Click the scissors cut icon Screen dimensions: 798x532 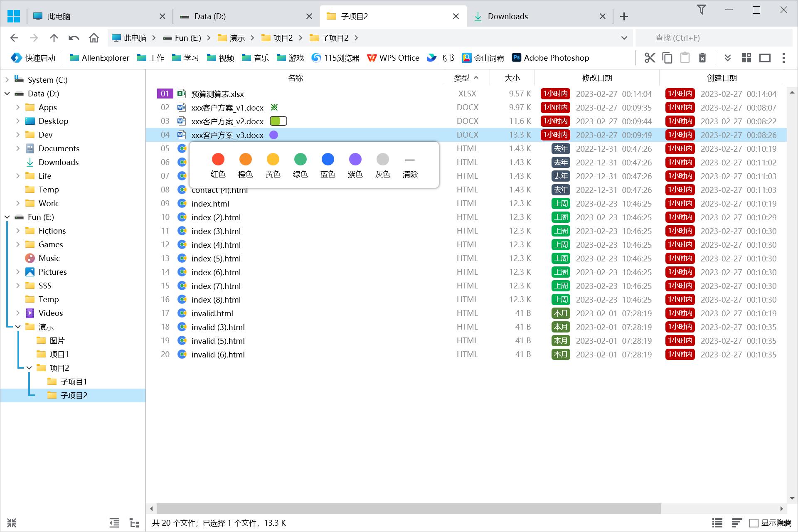(x=650, y=58)
